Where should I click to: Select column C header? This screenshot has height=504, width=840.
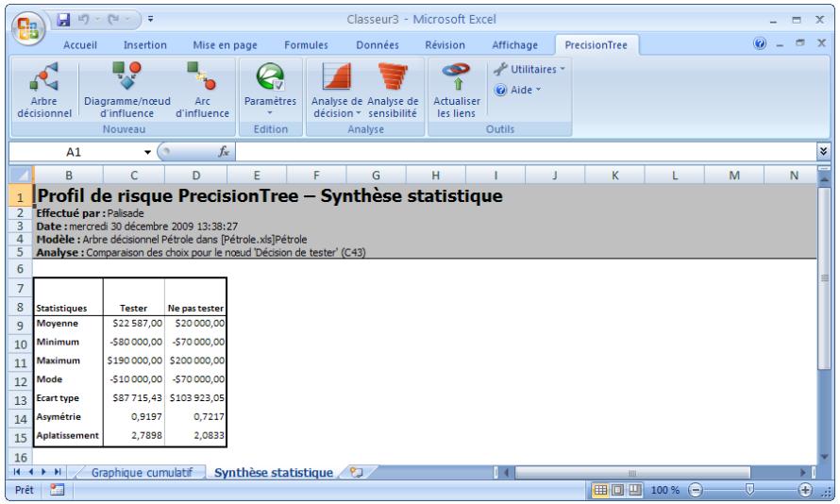134,176
